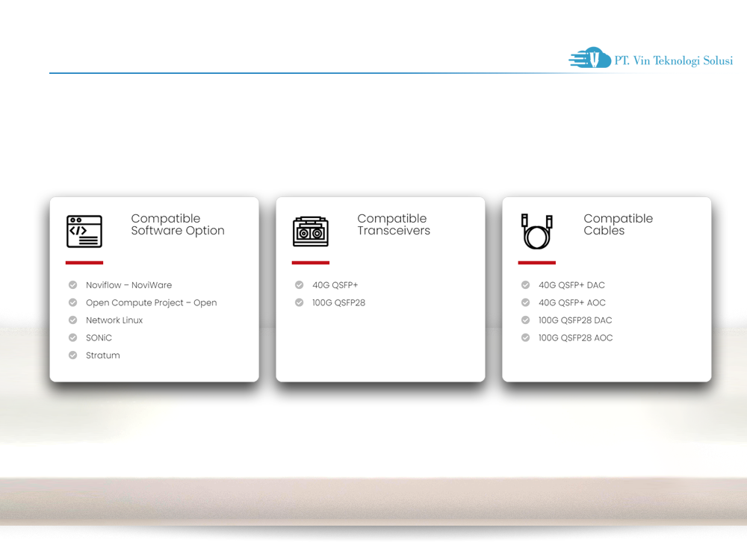
Task: Click checkmark icon beside Stratum
Action: [73, 355]
